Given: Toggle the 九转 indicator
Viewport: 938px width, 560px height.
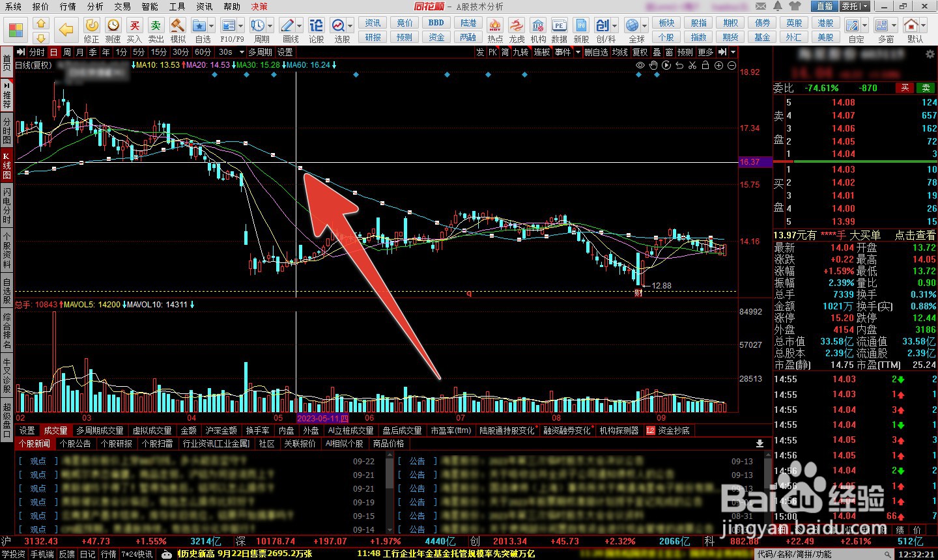Looking at the screenshot, I should [520, 52].
